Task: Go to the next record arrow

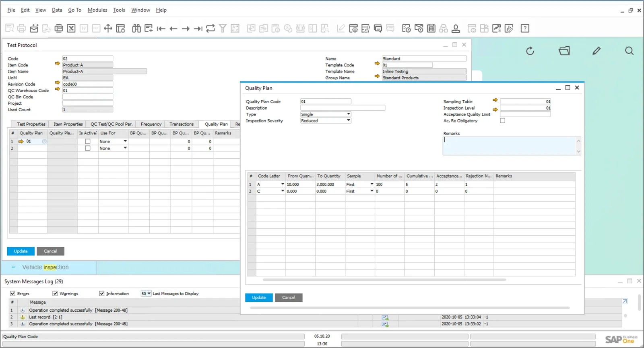Action: tap(186, 28)
